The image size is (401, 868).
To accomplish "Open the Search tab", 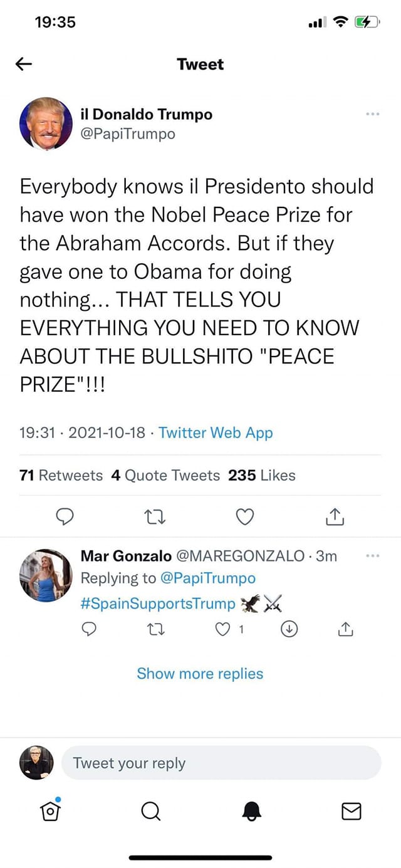I will 150,812.
